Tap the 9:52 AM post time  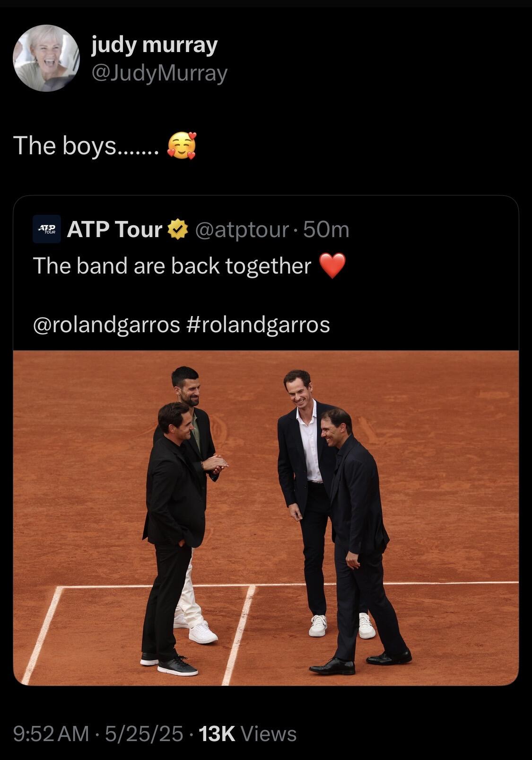[51, 734]
